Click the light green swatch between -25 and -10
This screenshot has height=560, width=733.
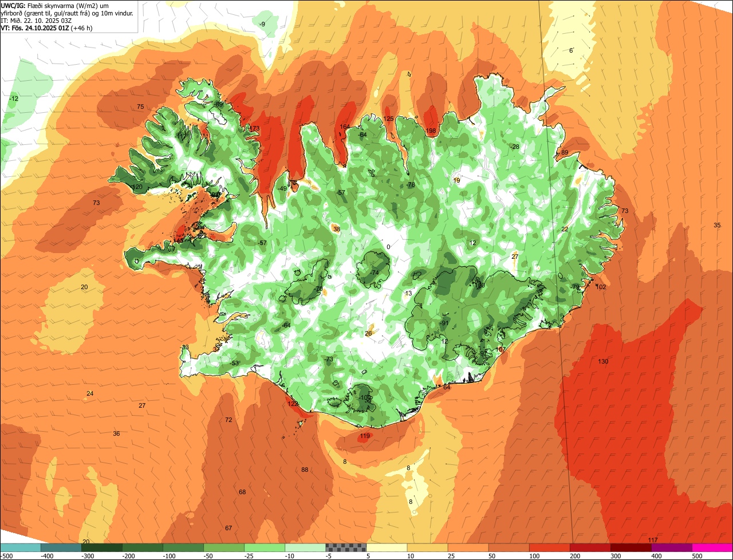265,547
